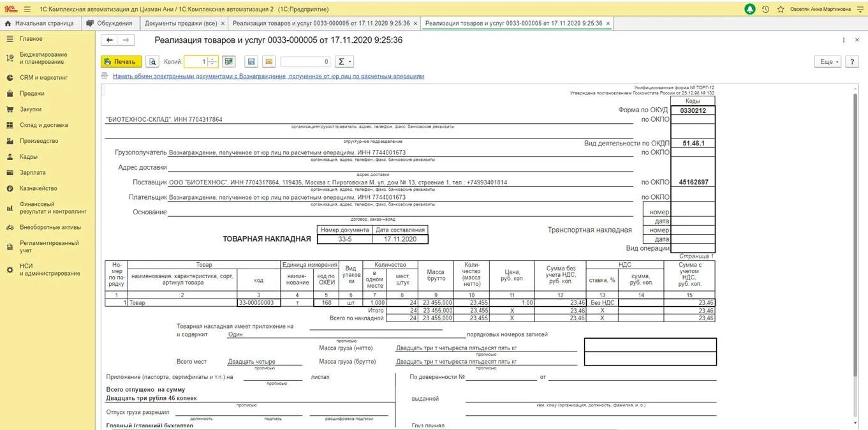Select the ТОВАРНАЯ НАКЛАДНАЯ heading
This screenshot has height=430, width=868.
[267, 239]
